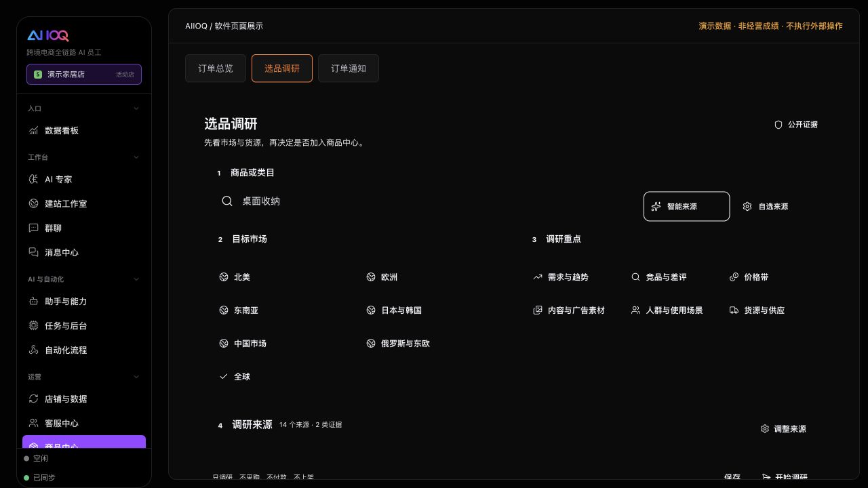Screen dimensions: 868x488
Task: Click the 自动化流程 workflow icon
Action: (33, 350)
